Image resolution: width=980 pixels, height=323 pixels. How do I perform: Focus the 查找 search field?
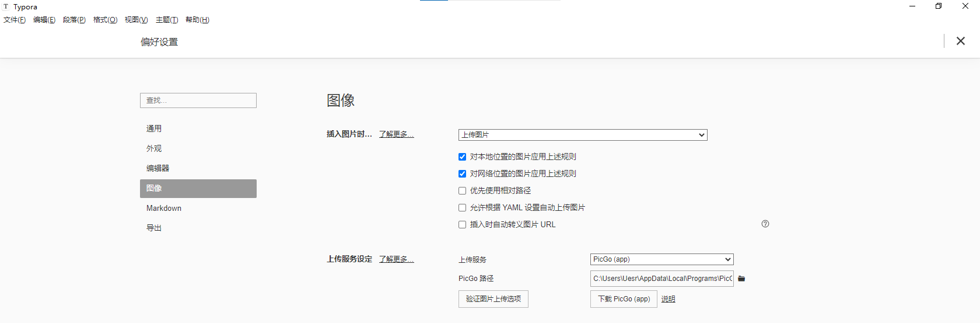(198, 100)
